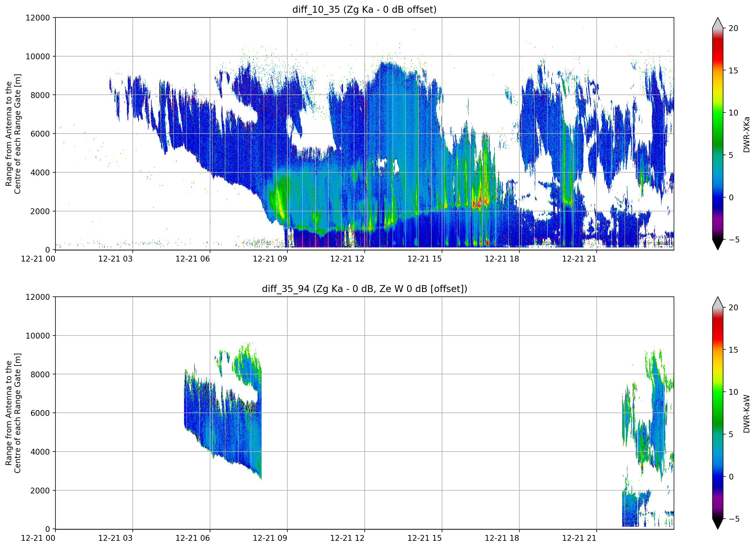Click the 15 tick on the DWR-XKa colorbar
This screenshot has height=548, width=756.
[x=733, y=71]
